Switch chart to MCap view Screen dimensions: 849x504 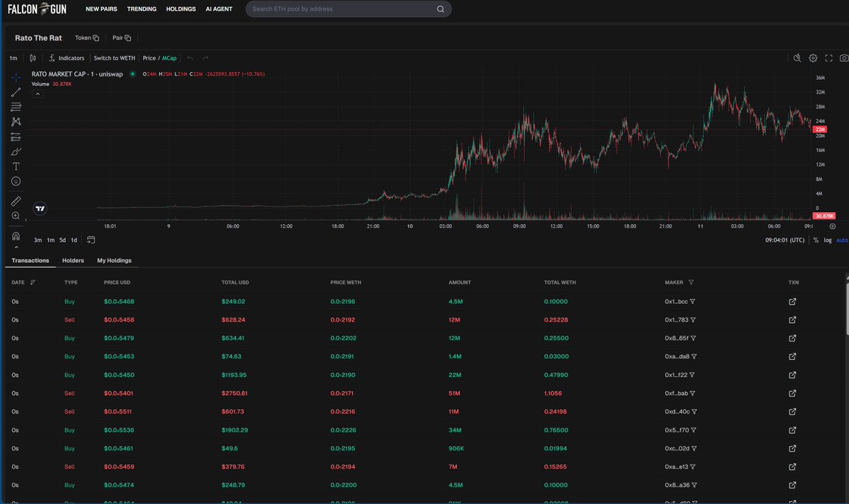click(x=169, y=58)
